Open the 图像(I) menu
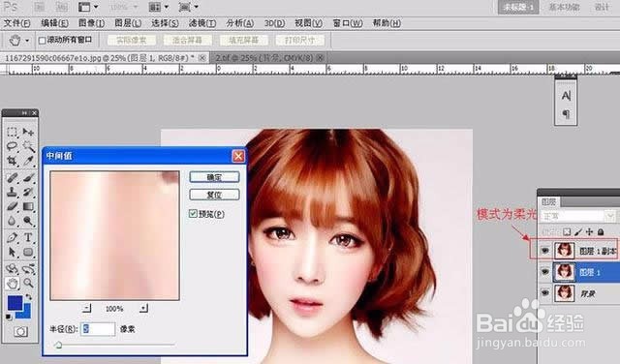 click(91, 23)
